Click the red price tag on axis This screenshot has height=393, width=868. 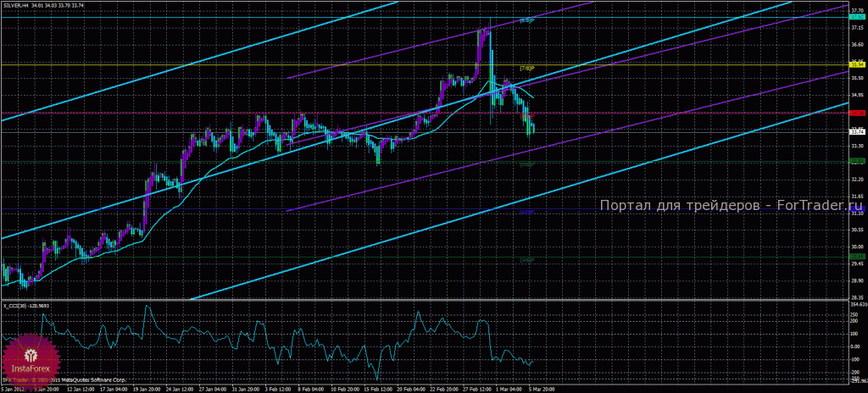point(858,113)
